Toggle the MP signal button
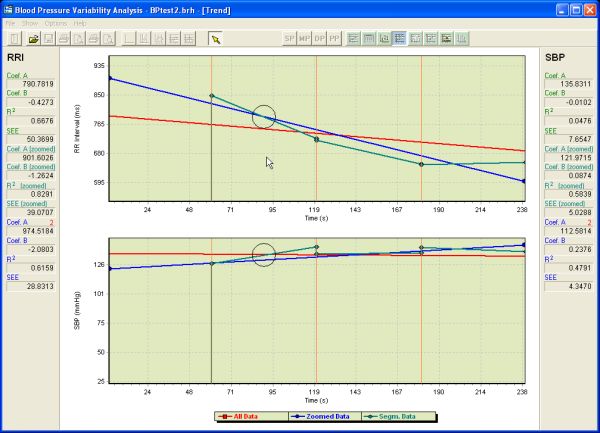Screen dimensions: 600x433 click(x=305, y=39)
